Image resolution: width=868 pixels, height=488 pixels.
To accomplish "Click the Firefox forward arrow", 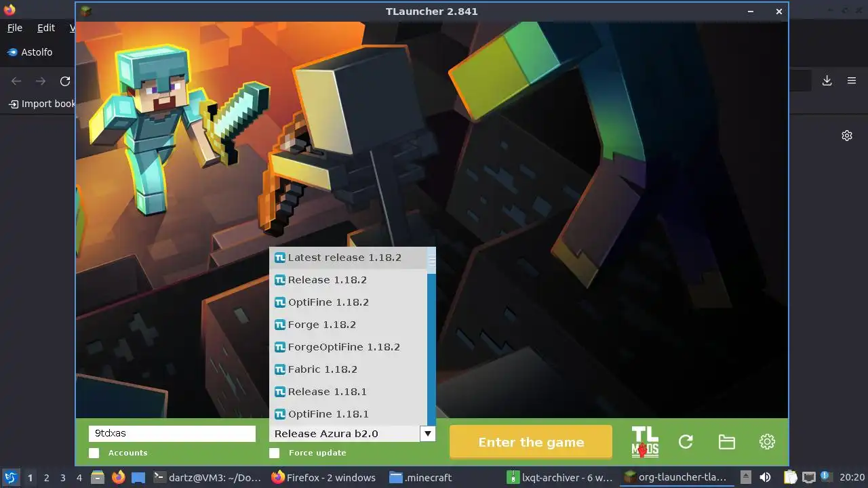I will tap(41, 81).
